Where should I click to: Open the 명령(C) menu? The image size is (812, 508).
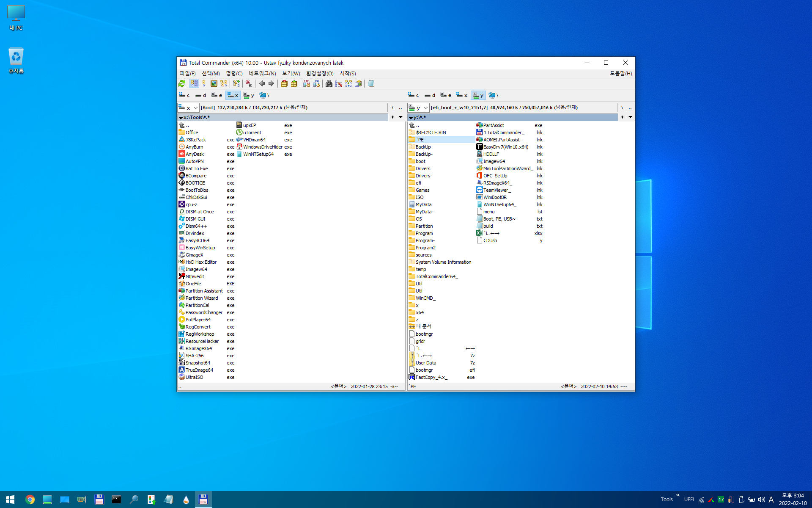234,73
